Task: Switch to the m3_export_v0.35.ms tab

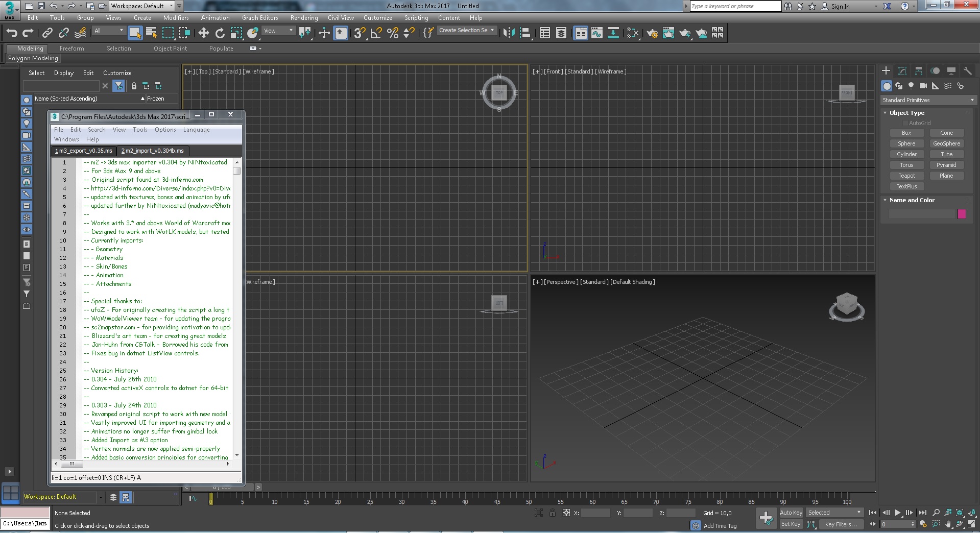Action: (84, 151)
